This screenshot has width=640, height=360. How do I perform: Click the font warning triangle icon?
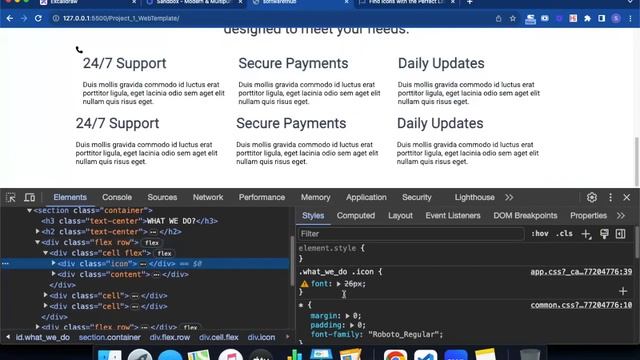click(x=304, y=284)
